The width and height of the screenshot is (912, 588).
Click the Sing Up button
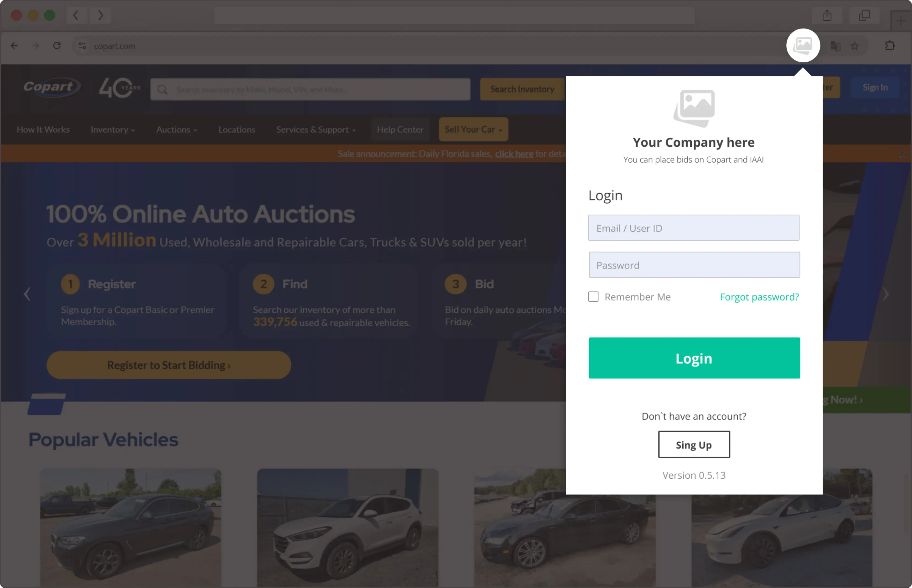693,445
